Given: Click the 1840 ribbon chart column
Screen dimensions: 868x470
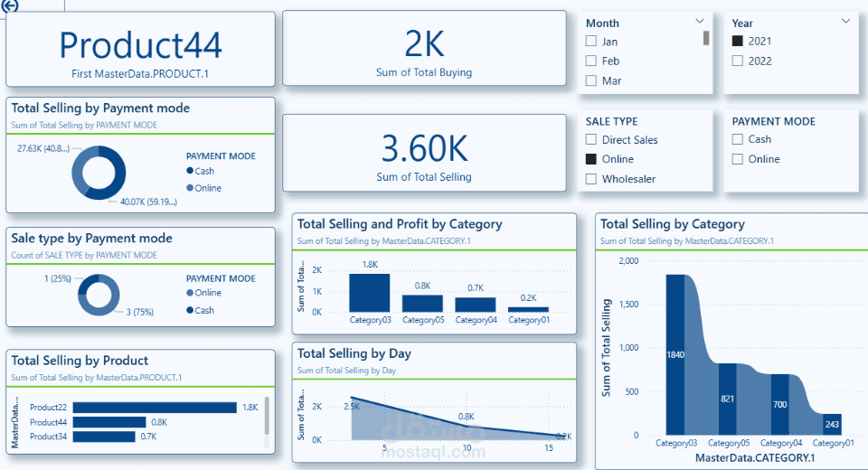Looking at the screenshot, I should tap(675, 354).
